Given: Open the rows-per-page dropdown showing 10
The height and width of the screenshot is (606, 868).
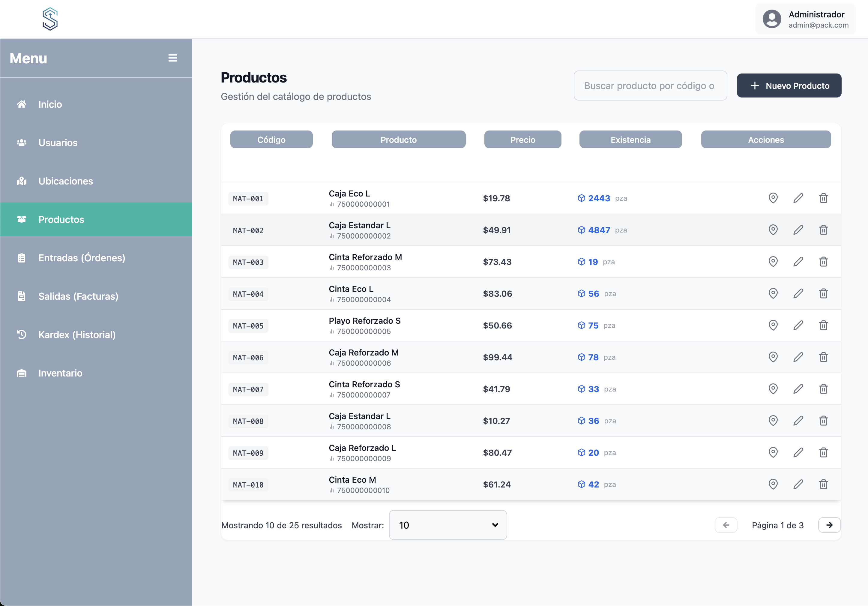Looking at the screenshot, I should click(x=447, y=525).
